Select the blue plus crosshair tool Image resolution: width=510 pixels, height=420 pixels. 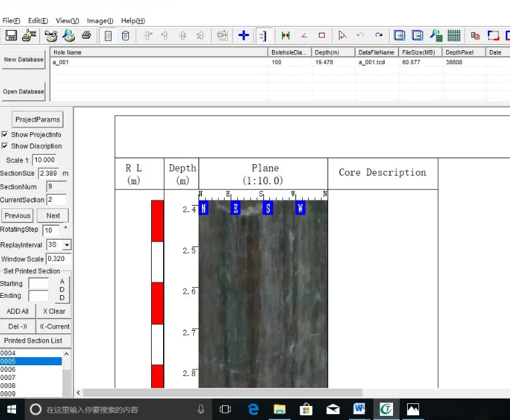pos(244,35)
